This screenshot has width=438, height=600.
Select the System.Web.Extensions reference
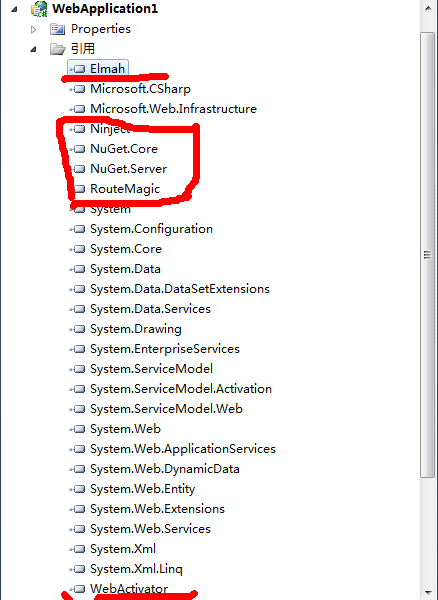pyautogui.click(x=157, y=509)
